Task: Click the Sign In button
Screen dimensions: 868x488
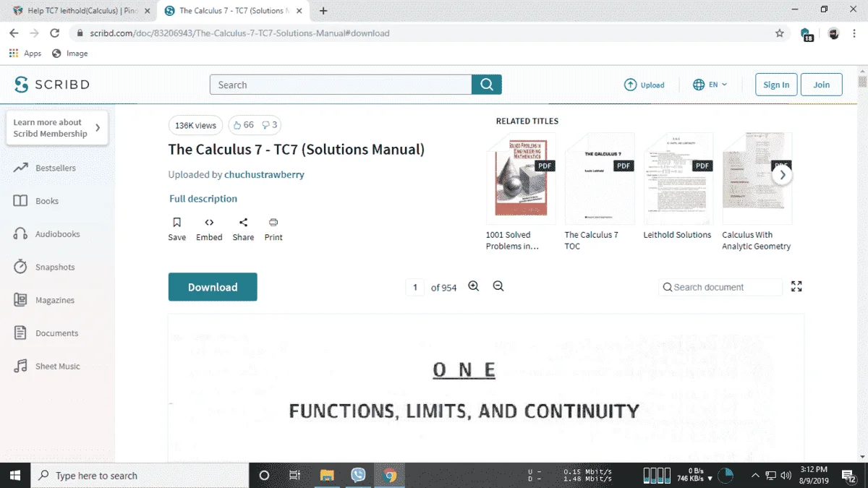Action: [x=776, y=85]
